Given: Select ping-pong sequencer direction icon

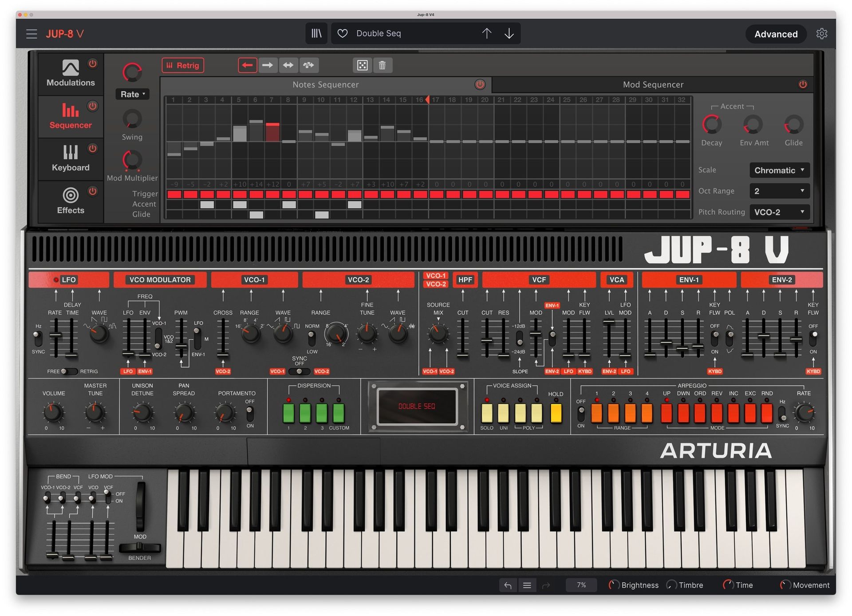Looking at the screenshot, I should pos(288,65).
